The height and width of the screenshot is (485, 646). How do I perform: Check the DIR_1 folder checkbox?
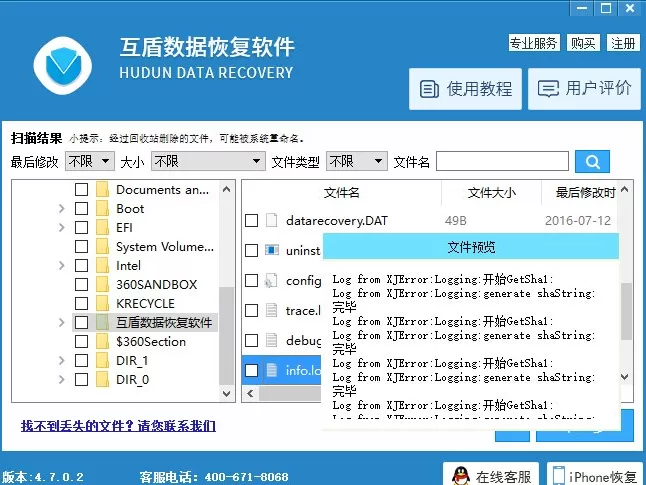[81, 360]
